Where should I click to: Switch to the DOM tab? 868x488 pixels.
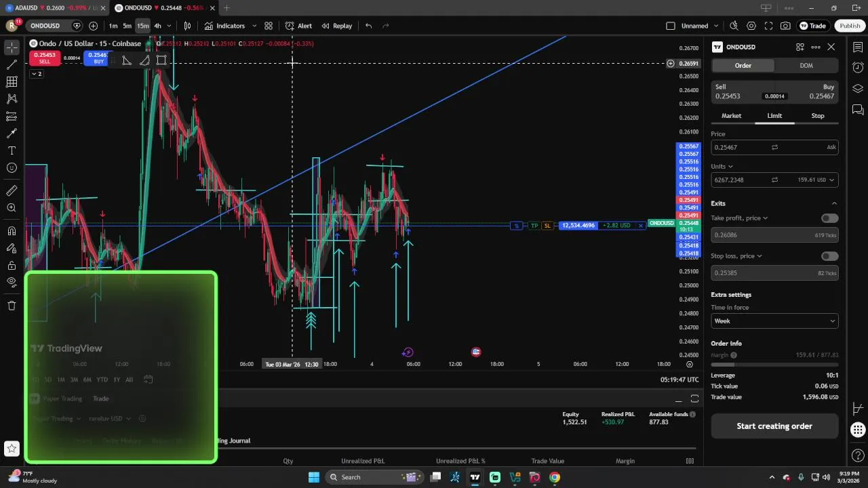pyautogui.click(x=806, y=65)
